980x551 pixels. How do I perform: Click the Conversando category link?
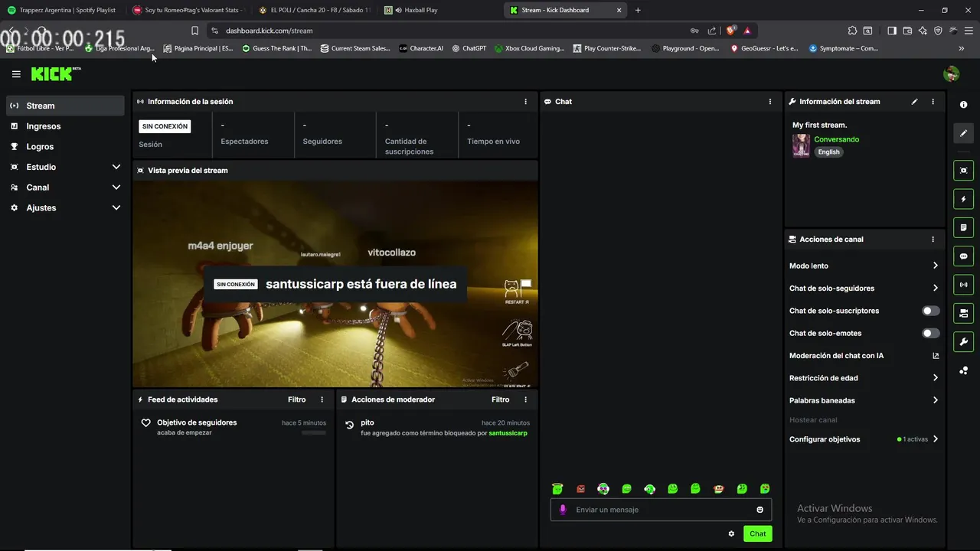tap(836, 139)
